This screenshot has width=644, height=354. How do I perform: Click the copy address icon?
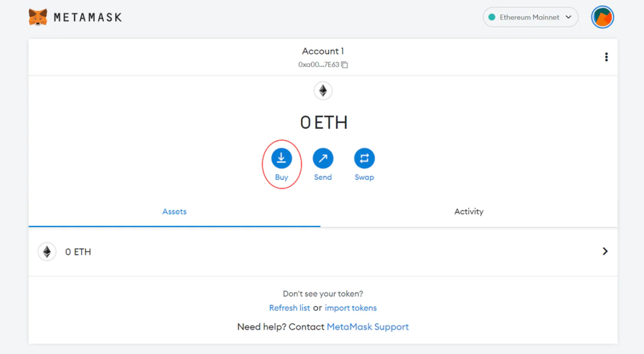[x=345, y=65]
